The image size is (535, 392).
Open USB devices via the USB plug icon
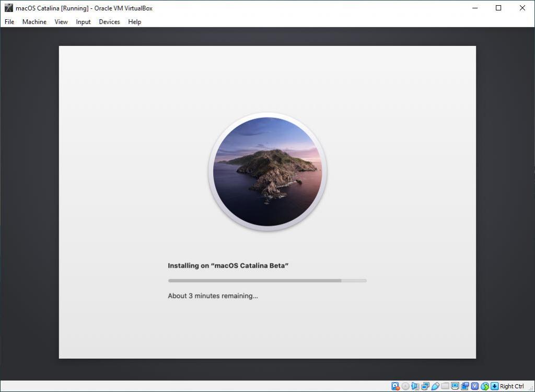pos(435,386)
